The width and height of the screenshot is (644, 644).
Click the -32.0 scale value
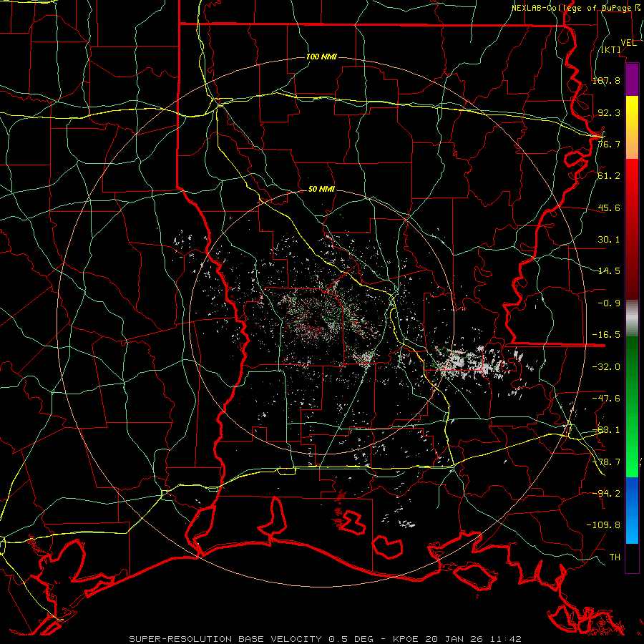606,367
